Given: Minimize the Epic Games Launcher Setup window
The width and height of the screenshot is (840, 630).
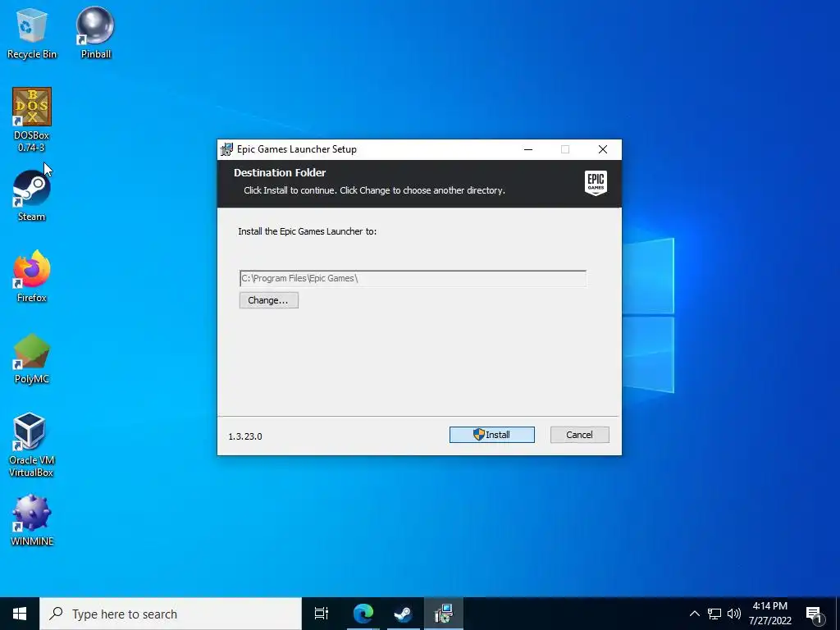Looking at the screenshot, I should click(x=528, y=149).
